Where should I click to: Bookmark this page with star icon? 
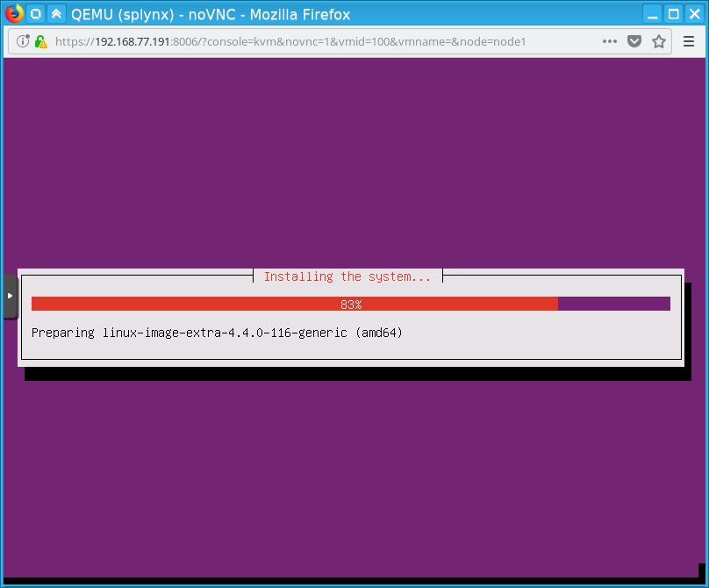659,41
